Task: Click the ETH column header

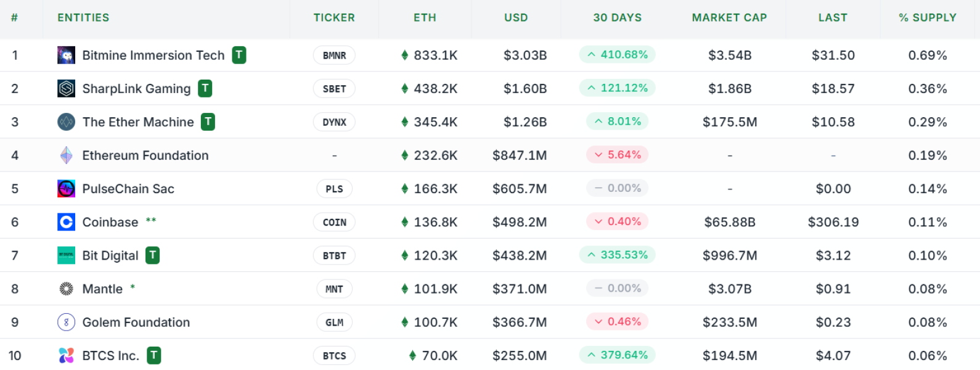Action: [x=425, y=17]
